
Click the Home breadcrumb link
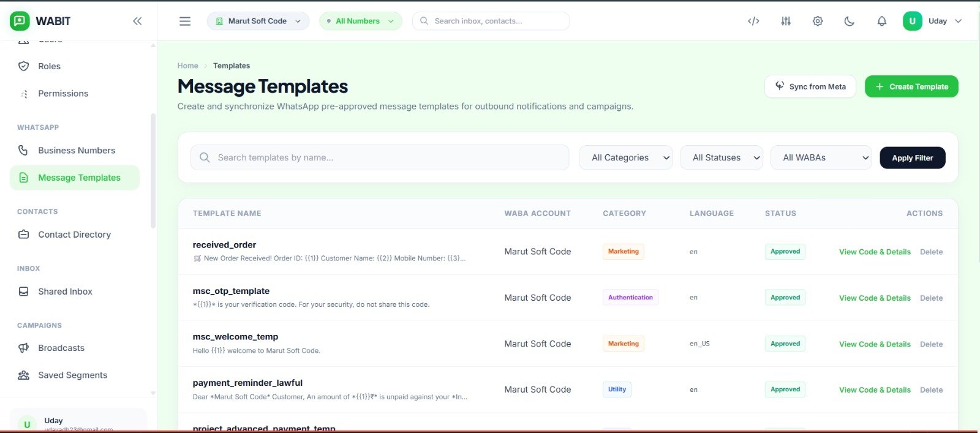coord(187,66)
